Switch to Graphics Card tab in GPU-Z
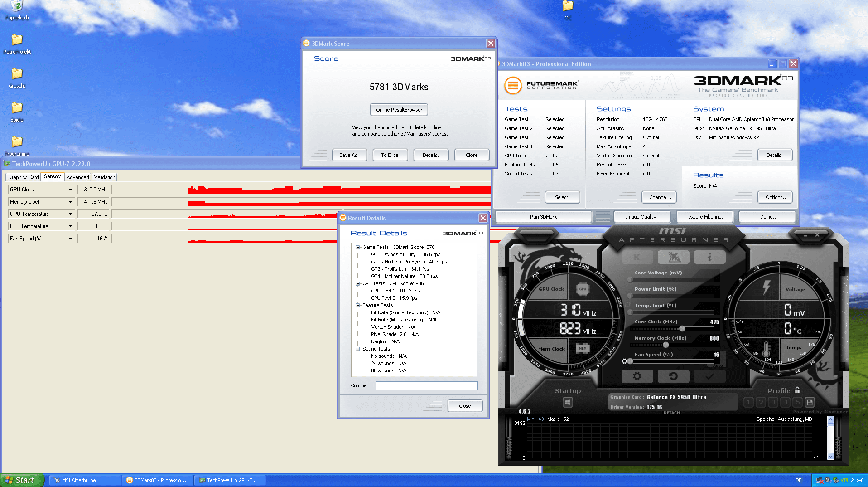The height and width of the screenshot is (487, 868). [x=23, y=177]
